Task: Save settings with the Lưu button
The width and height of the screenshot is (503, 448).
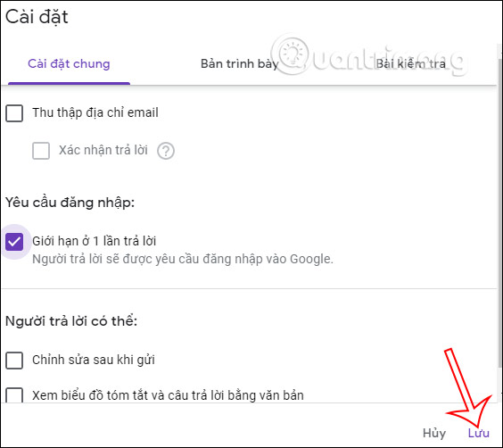Action: click(x=478, y=433)
